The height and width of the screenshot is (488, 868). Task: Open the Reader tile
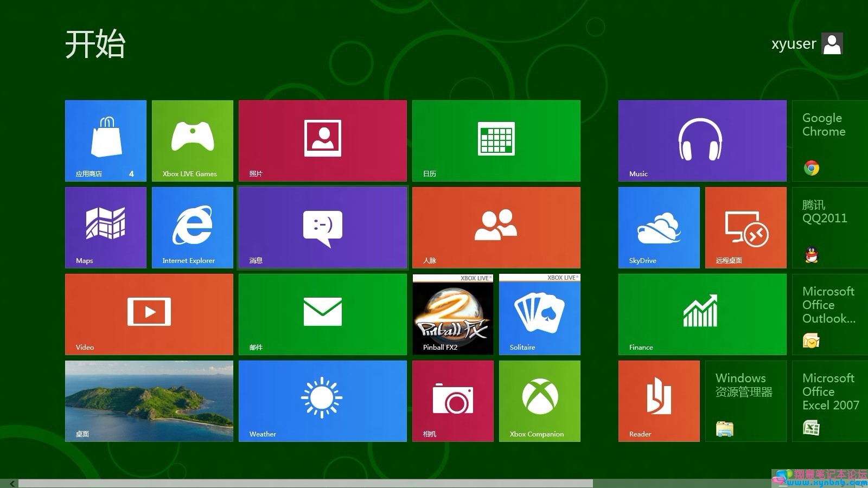click(659, 401)
